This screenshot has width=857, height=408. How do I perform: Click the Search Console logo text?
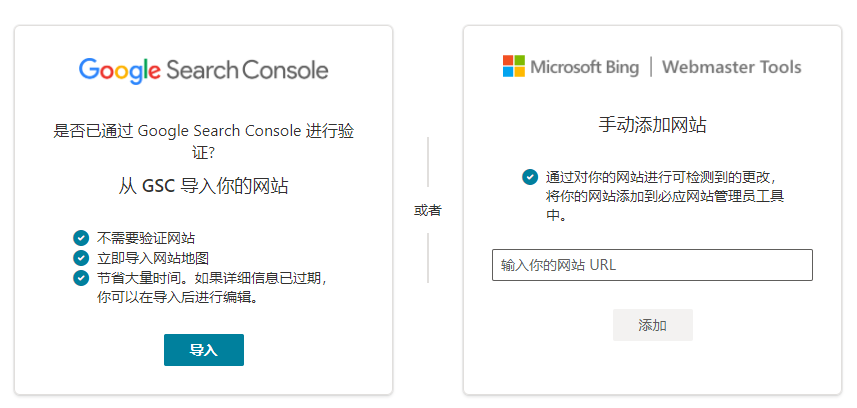pyautogui.click(x=247, y=71)
